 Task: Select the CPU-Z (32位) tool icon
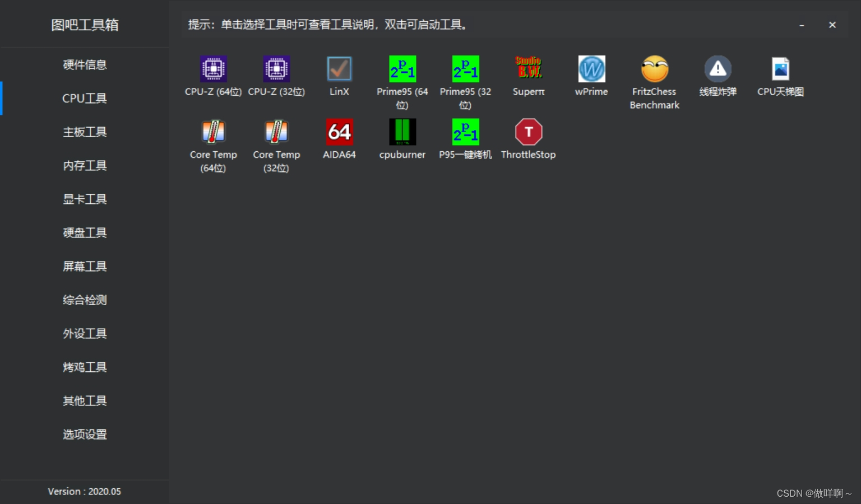[x=276, y=69]
